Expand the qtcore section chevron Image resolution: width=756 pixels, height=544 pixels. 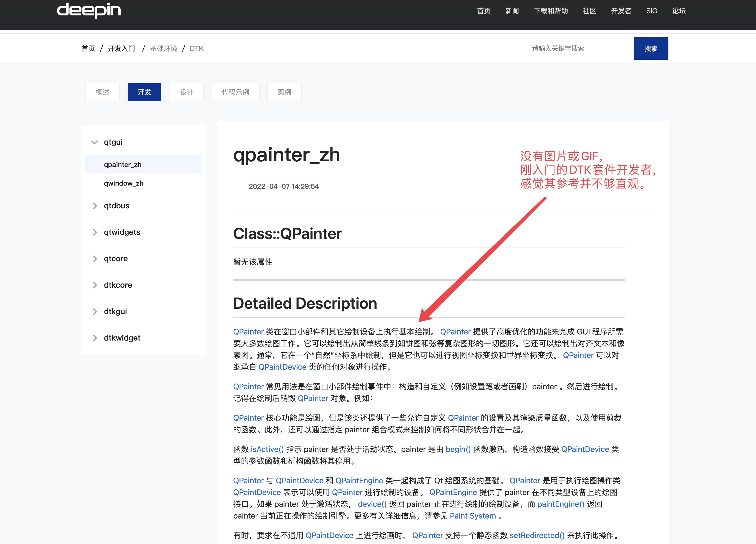pyautogui.click(x=95, y=259)
